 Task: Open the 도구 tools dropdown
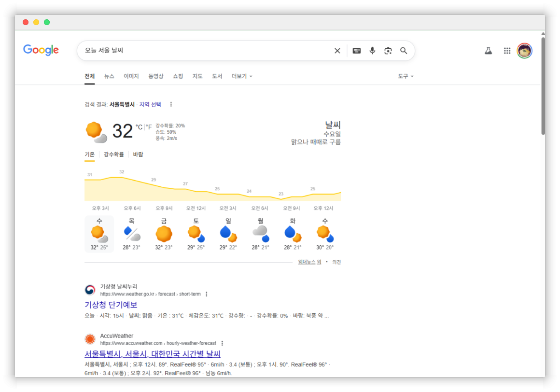click(406, 76)
